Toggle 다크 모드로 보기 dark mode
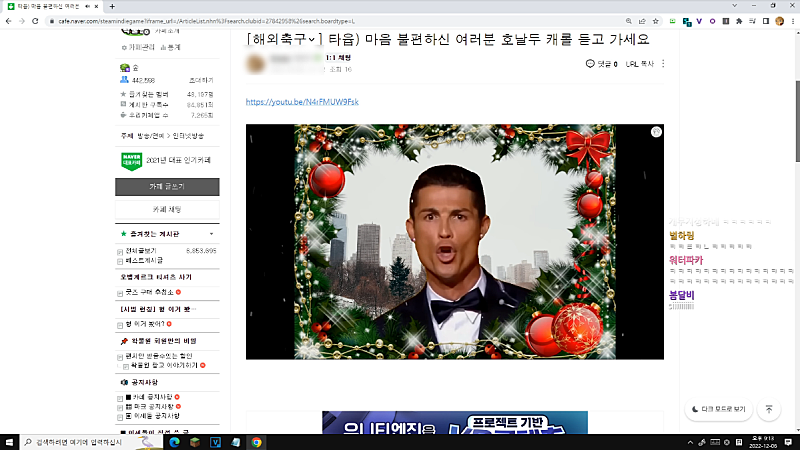 coord(718,409)
